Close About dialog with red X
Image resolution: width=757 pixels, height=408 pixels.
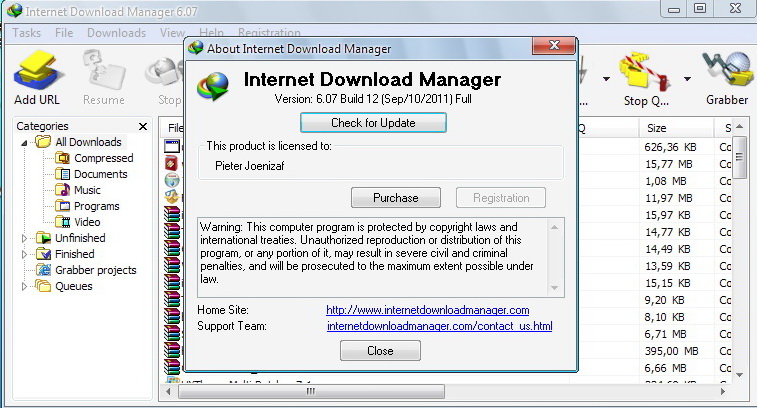554,46
